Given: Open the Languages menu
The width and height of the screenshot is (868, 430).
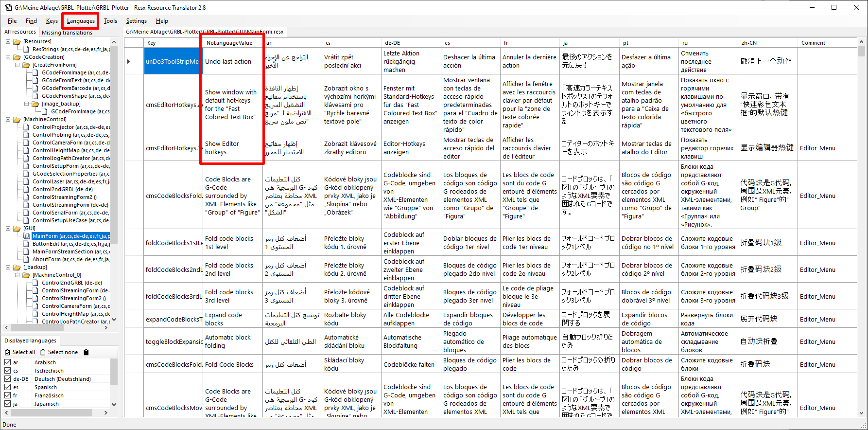Looking at the screenshot, I should (x=81, y=21).
